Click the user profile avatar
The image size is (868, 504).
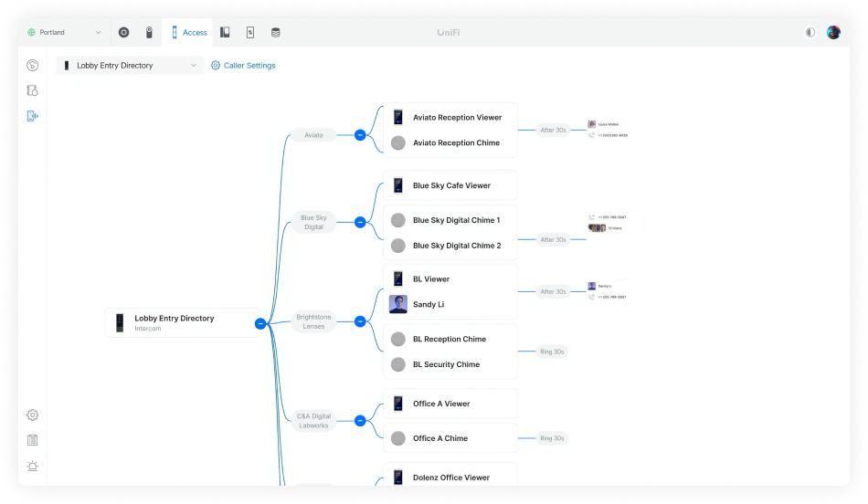click(833, 33)
